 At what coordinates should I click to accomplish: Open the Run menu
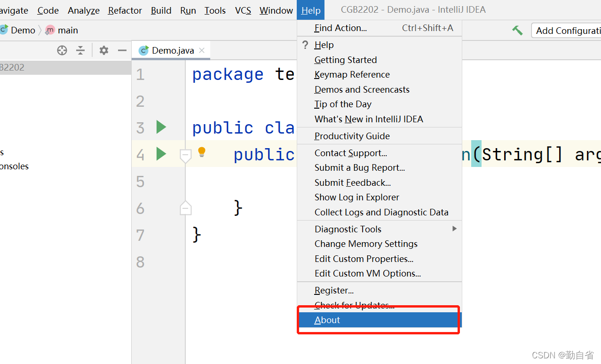188,10
